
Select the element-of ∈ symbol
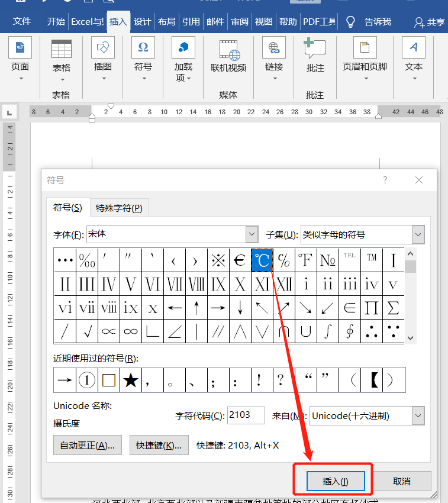click(x=349, y=308)
